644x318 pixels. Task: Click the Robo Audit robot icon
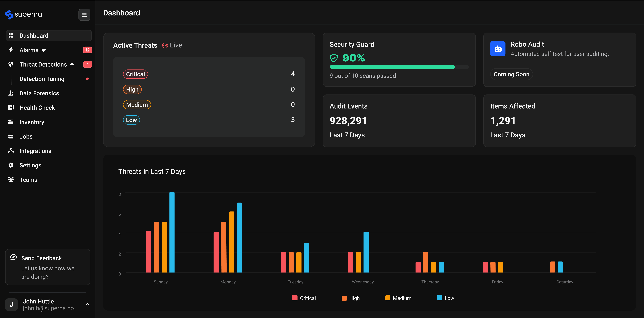point(498,49)
